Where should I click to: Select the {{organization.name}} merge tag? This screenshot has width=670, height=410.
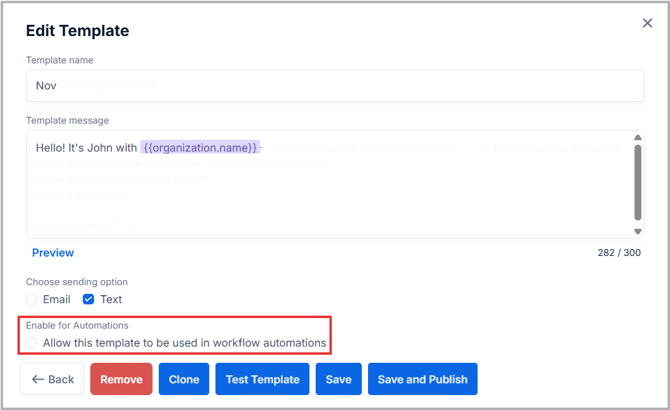(x=200, y=147)
